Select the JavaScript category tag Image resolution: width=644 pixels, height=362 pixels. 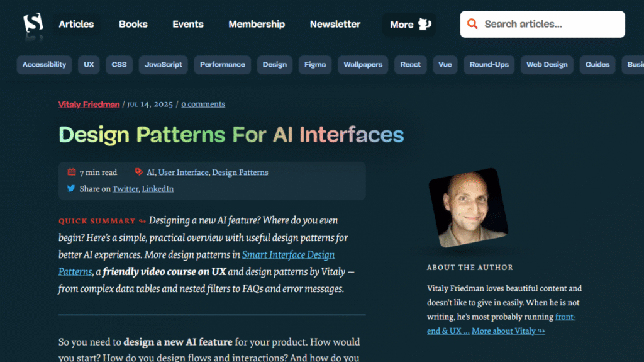click(x=164, y=65)
